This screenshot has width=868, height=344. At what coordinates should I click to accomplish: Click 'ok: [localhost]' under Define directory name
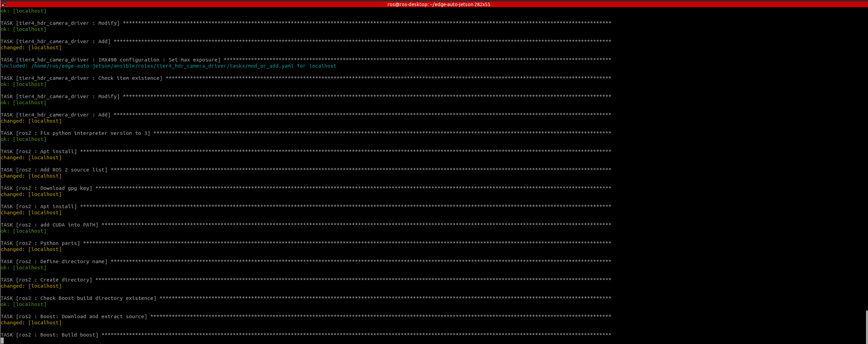coord(23,268)
